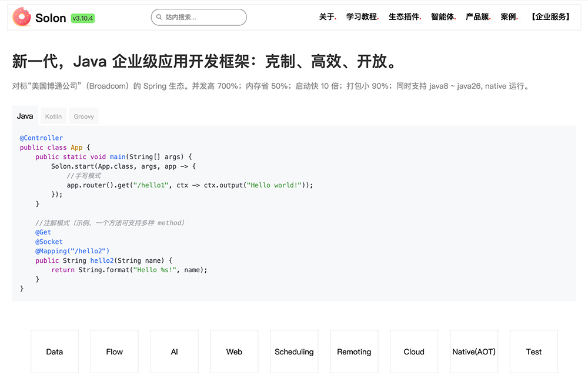Switch to the Kotlin code tab
The width and height of the screenshot is (588, 385).
tap(54, 116)
